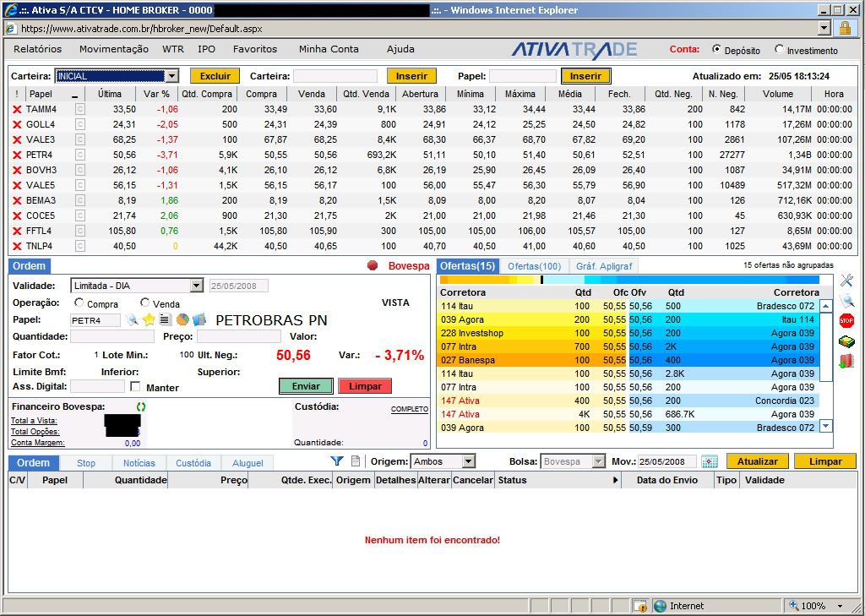Click the Atualizar button

758,461
